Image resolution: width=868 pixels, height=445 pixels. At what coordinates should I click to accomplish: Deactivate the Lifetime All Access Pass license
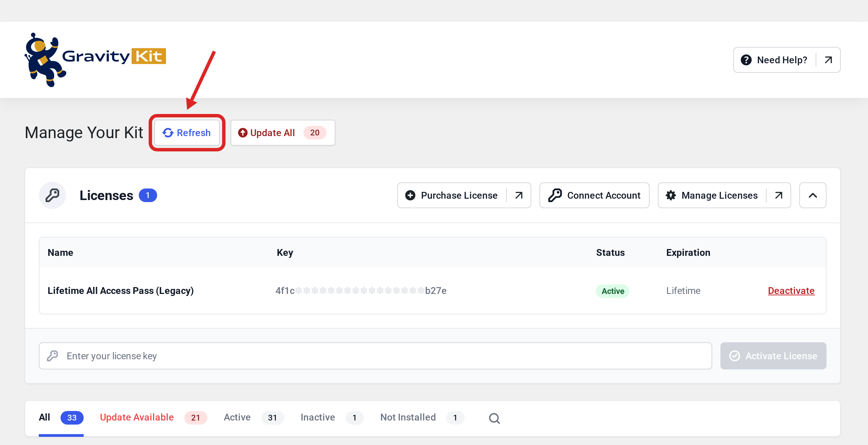point(791,291)
